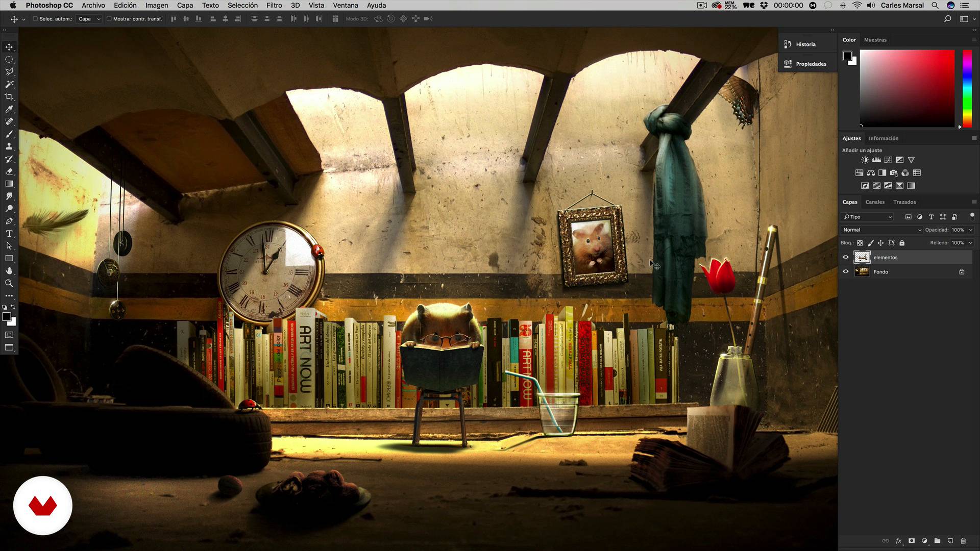Open the Opacidad slider dropdown arrow
Image resolution: width=980 pixels, height=551 pixels.
pos(971,230)
